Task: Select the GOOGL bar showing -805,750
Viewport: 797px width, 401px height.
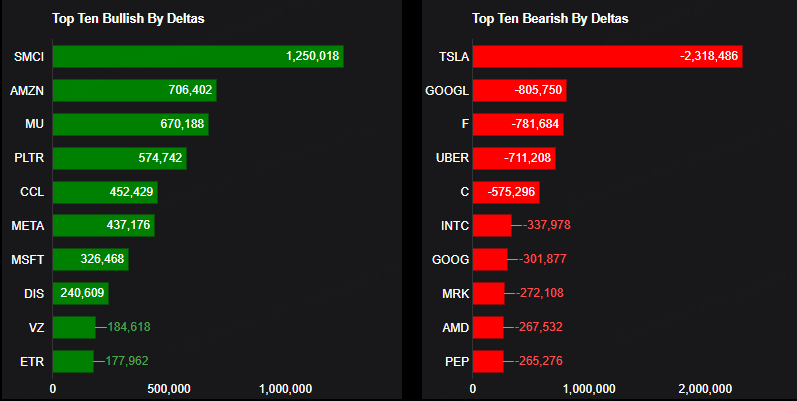Action: (519, 91)
